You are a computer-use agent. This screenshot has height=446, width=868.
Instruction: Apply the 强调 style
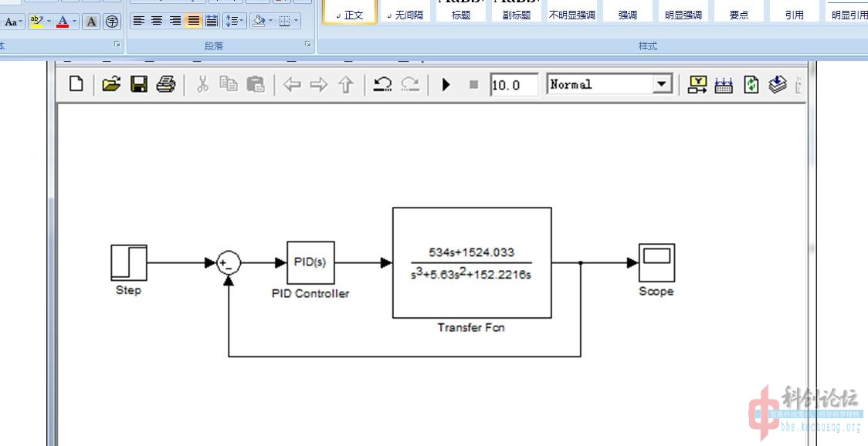coord(628,12)
